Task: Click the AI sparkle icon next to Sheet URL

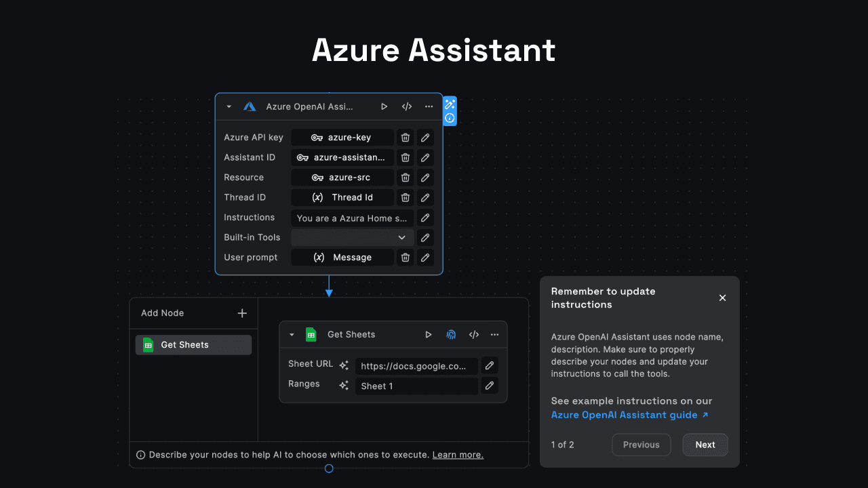Action: coord(344,365)
